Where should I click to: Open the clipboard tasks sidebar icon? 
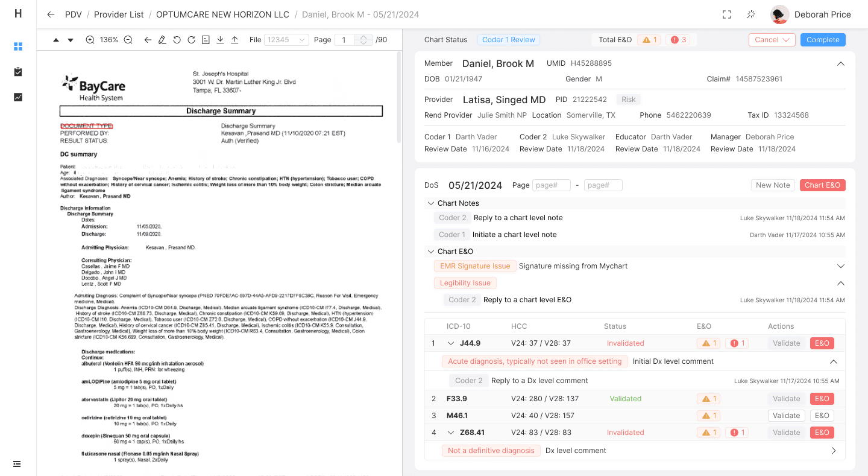(x=18, y=72)
